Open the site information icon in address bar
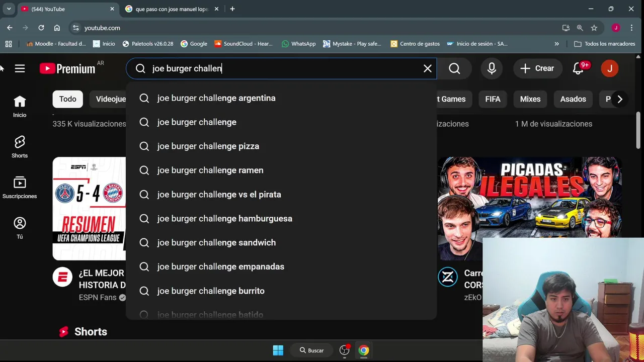Screen dimensions: 644x362 75,28
